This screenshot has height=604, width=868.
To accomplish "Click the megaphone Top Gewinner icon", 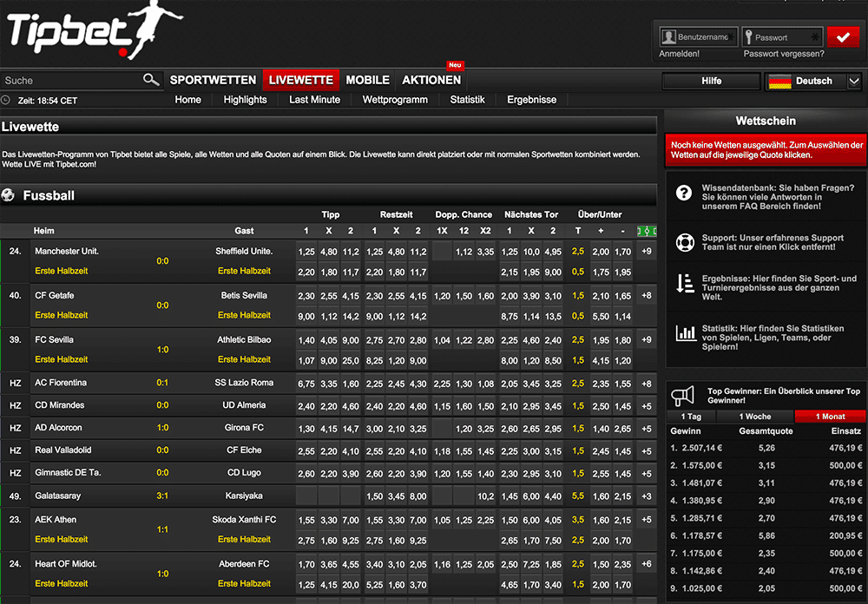I will [x=682, y=395].
